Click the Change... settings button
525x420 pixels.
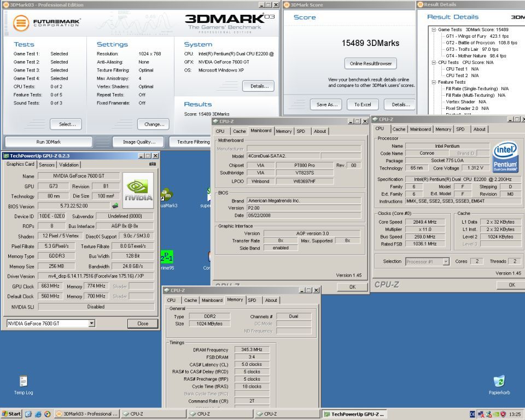(153, 124)
